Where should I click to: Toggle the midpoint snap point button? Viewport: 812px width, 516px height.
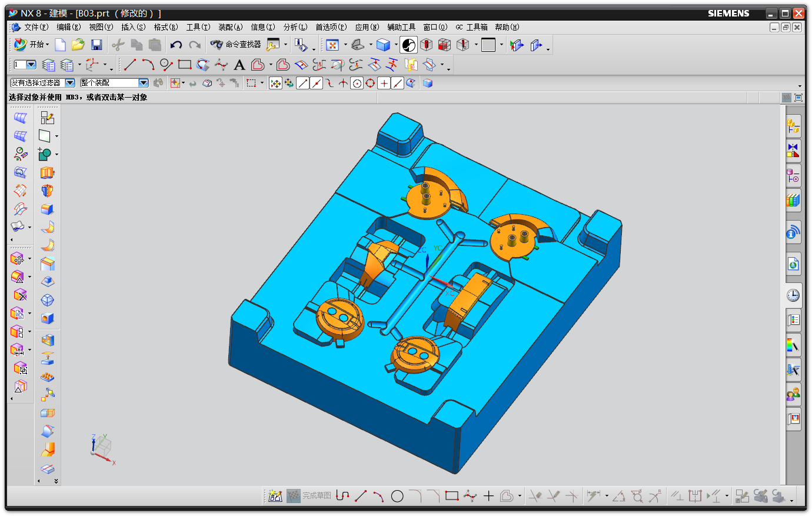[317, 84]
